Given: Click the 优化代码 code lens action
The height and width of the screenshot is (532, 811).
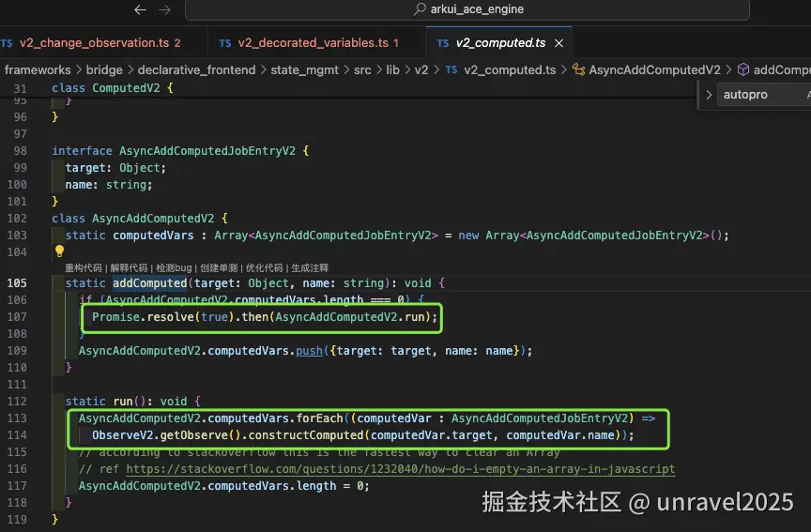Looking at the screenshot, I should click(x=265, y=267).
